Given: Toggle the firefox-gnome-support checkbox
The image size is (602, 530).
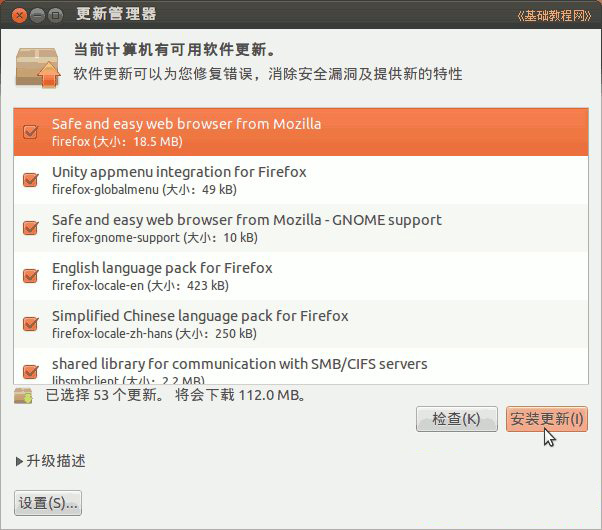Looking at the screenshot, I should pyautogui.click(x=30, y=227).
